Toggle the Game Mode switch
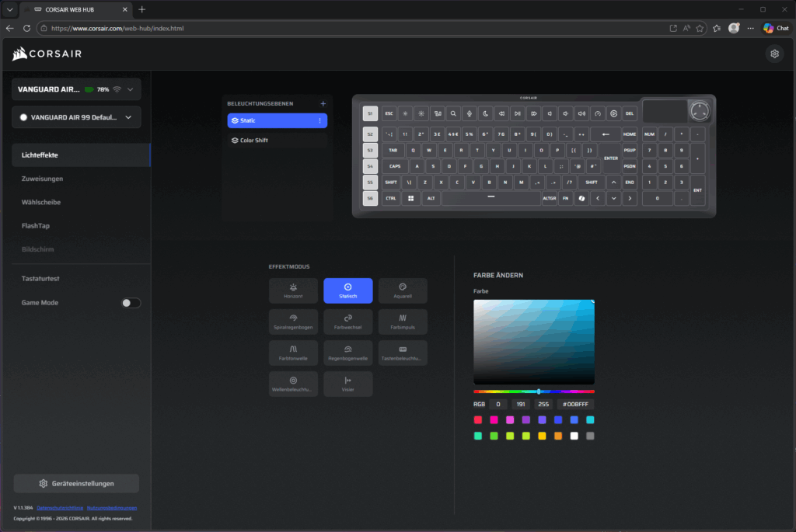Image resolution: width=796 pixels, height=532 pixels. click(x=131, y=303)
